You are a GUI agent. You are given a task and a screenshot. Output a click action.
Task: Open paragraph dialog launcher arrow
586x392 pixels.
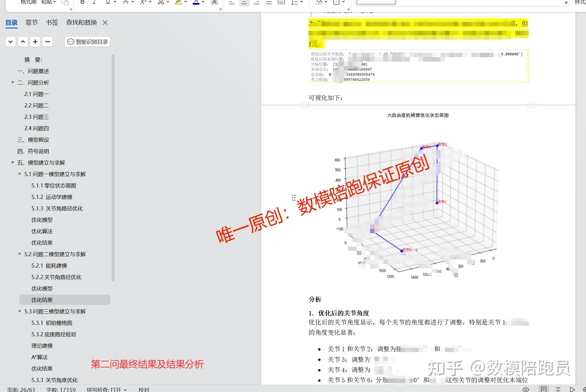coord(348,9)
